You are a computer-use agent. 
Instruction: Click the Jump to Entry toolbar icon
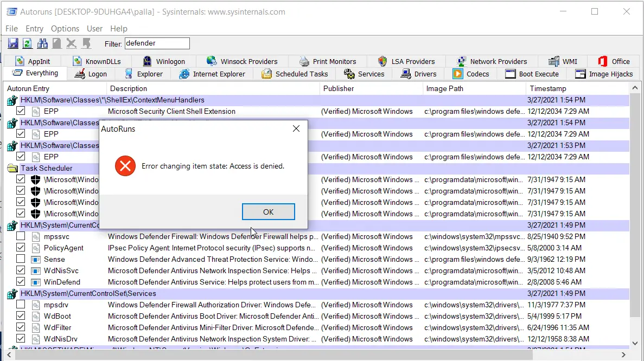[x=86, y=43]
